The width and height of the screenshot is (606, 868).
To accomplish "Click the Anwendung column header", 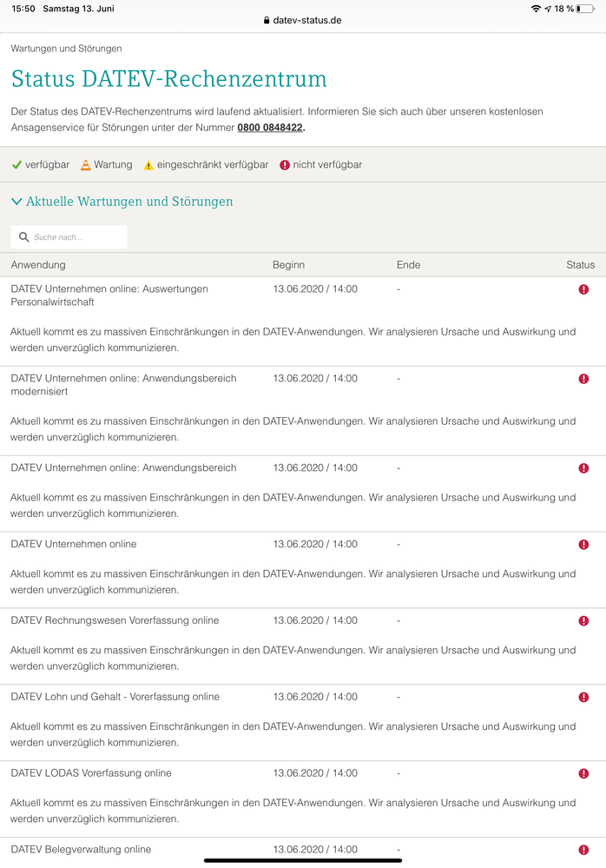I will pos(38,265).
